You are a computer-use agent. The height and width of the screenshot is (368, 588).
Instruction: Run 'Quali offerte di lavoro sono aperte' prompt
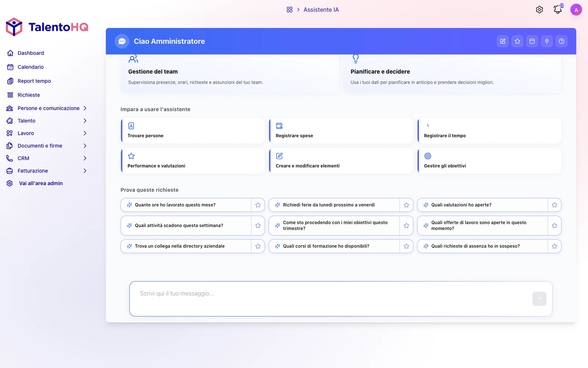(x=483, y=226)
